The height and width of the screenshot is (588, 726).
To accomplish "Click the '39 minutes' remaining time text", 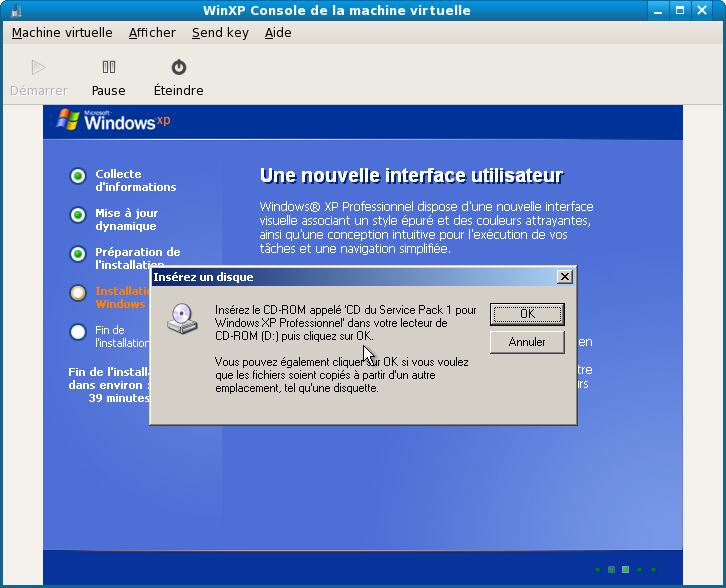I will pos(119,398).
